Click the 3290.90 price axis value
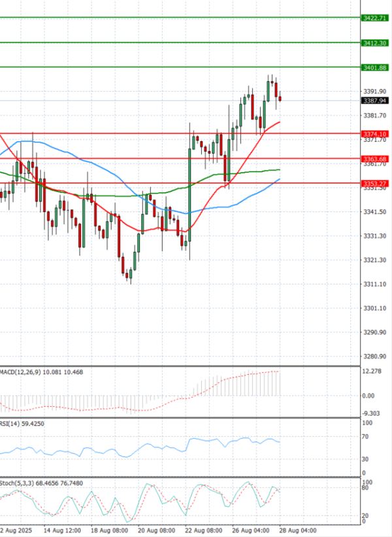This screenshot has width=392, height=537. point(375,332)
